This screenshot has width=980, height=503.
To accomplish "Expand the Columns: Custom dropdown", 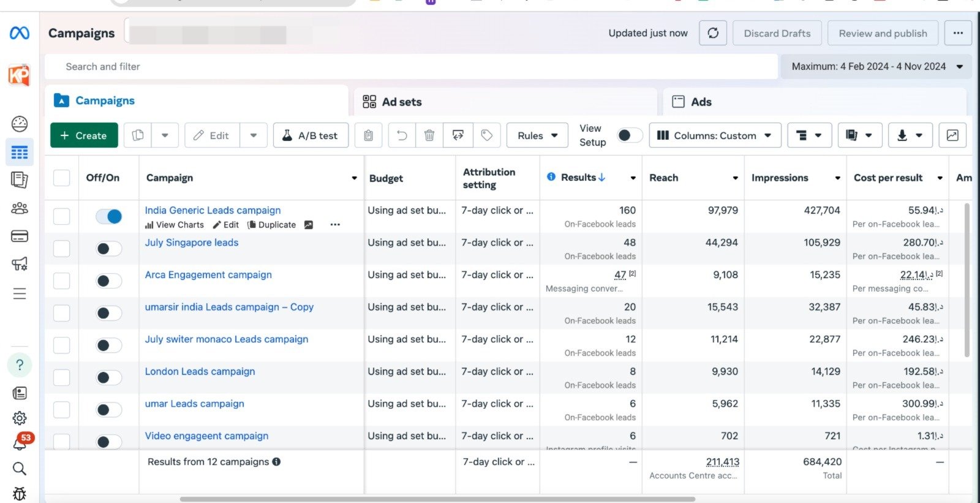I will tap(715, 135).
